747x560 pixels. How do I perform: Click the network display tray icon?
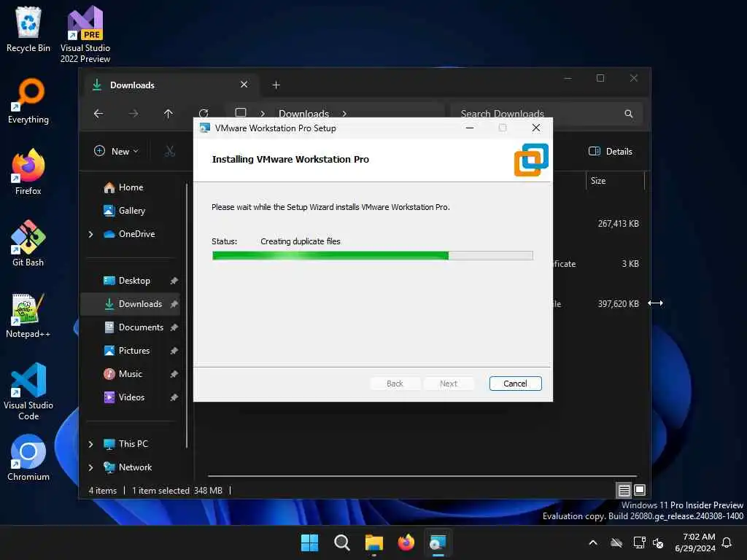[x=639, y=542]
